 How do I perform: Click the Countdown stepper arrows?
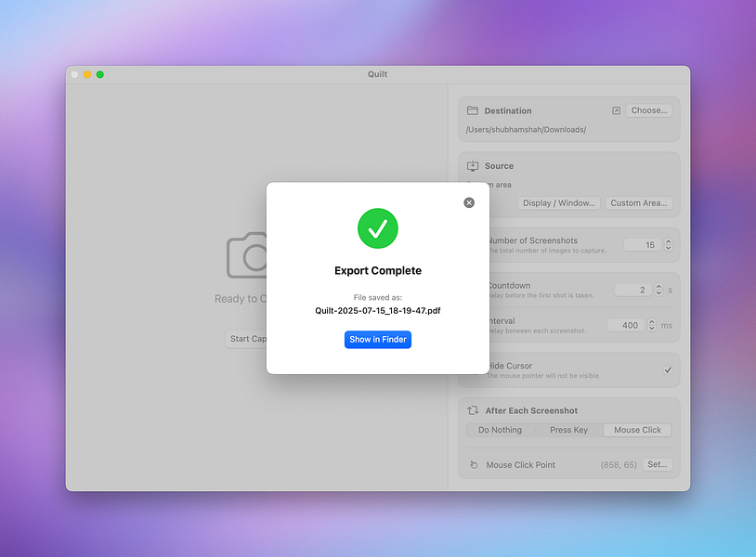[x=658, y=290]
